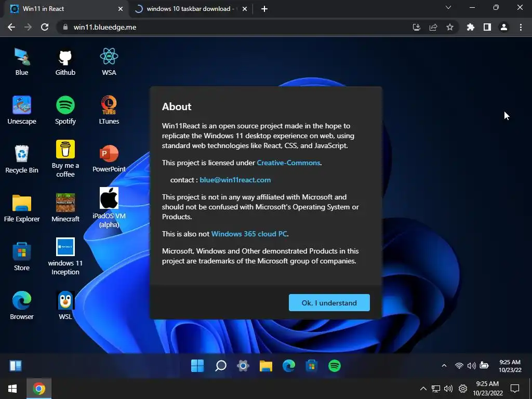This screenshot has height=399, width=532.
Task: Launch Spotify from the desktop
Action: click(65, 110)
